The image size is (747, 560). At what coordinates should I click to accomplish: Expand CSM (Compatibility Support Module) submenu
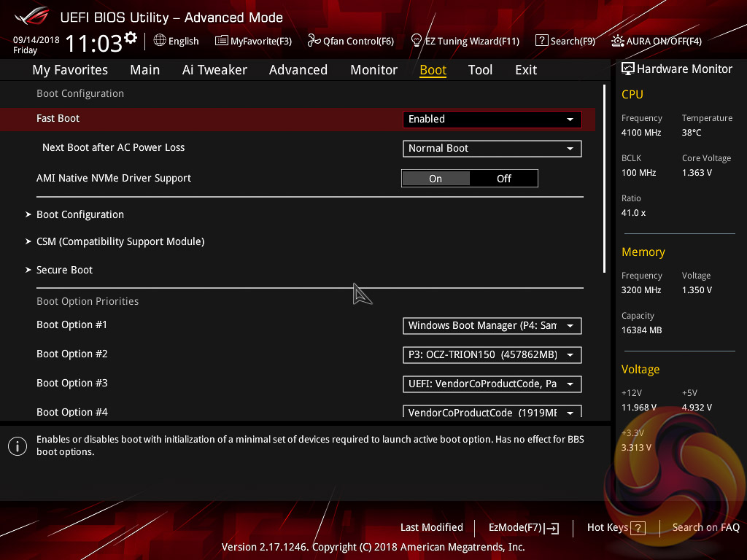point(120,241)
